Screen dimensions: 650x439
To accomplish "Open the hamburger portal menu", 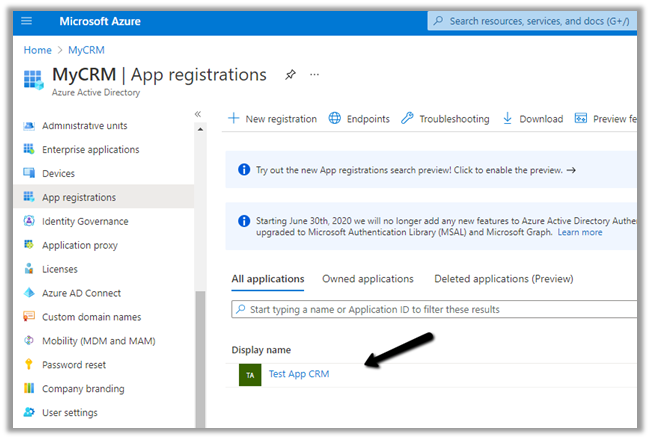I will pyautogui.click(x=27, y=21).
